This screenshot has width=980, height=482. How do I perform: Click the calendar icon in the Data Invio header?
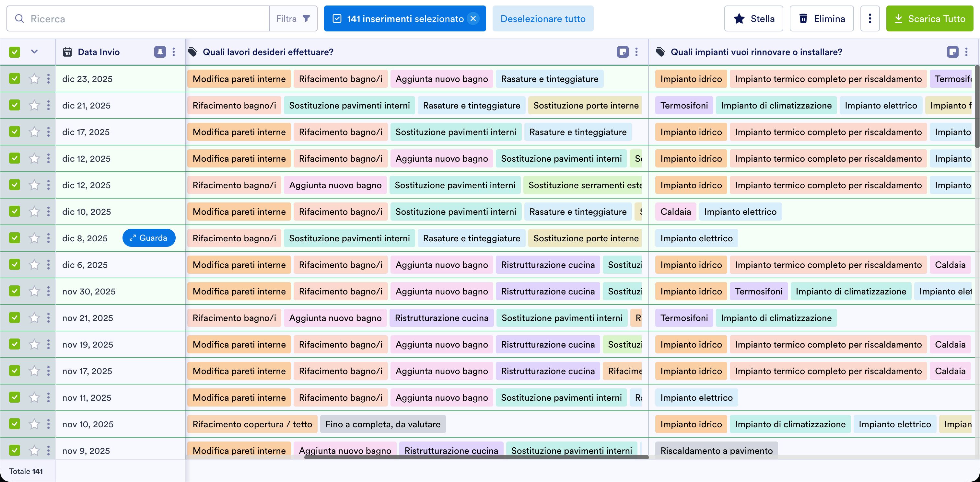(67, 52)
